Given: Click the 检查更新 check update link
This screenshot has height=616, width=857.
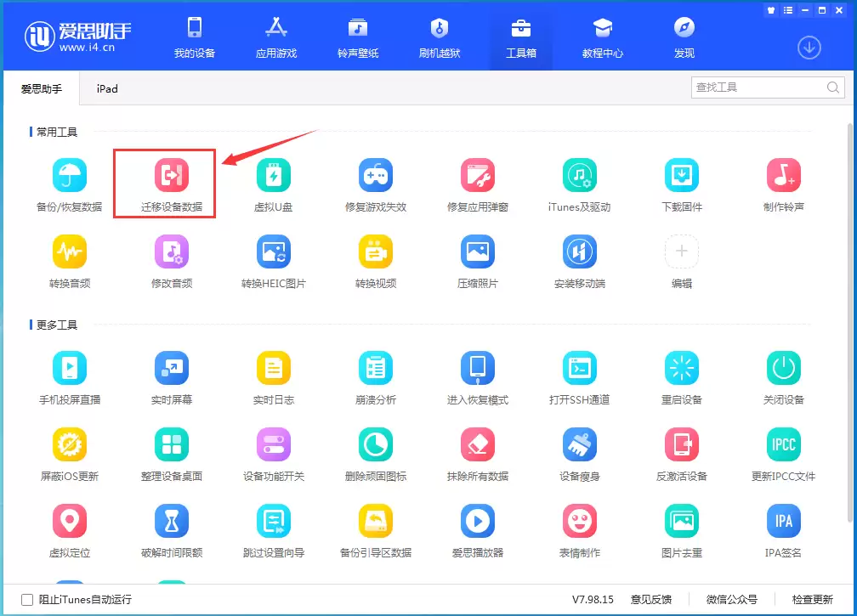Looking at the screenshot, I should (x=813, y=600).
